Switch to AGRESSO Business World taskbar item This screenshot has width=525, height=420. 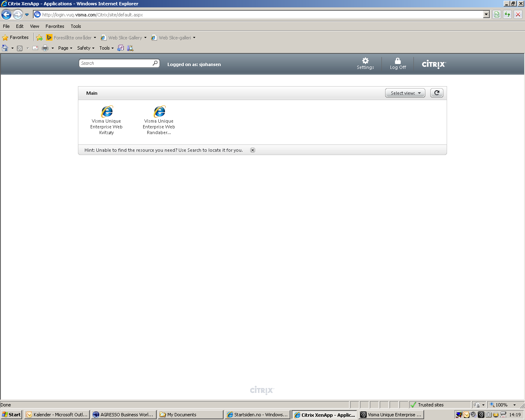coord(124,415)
